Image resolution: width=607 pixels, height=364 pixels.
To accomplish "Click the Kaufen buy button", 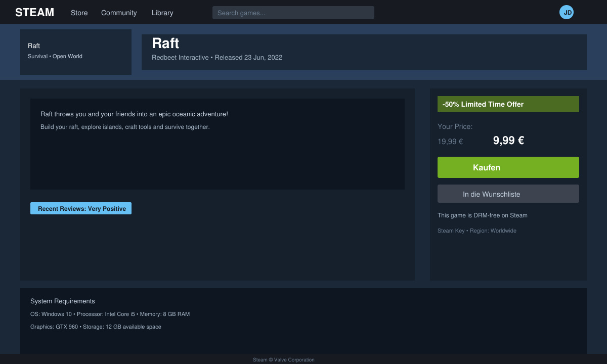I will point(508,167).
